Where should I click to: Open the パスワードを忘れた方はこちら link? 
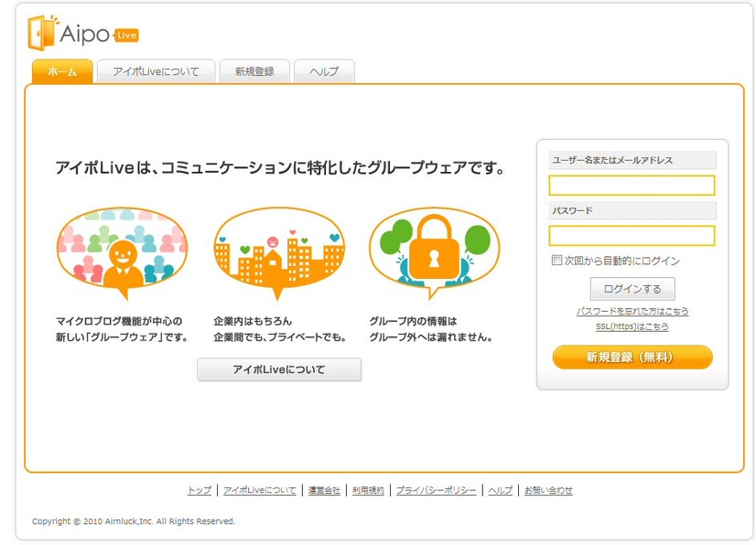click(632, 311)
